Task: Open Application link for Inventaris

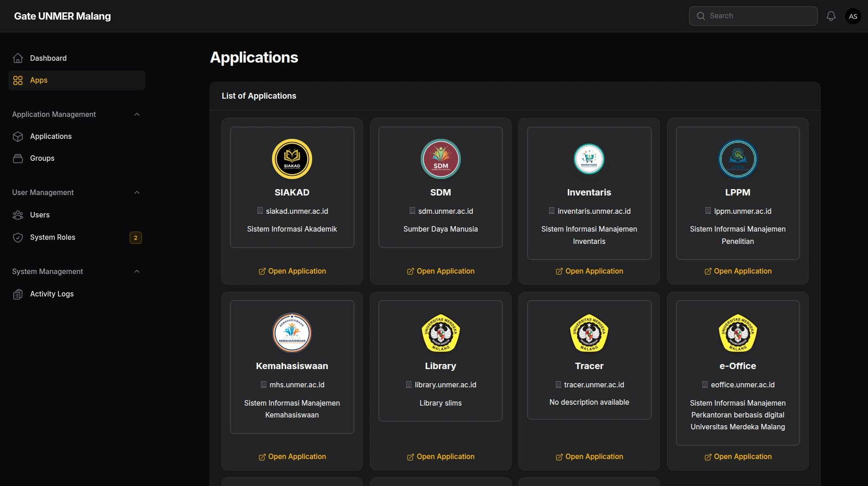Action: pos(589,271)
